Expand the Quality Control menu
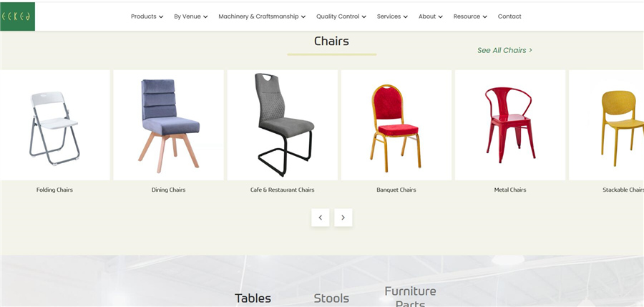This screenshot has width=644, height=307. 341,16
